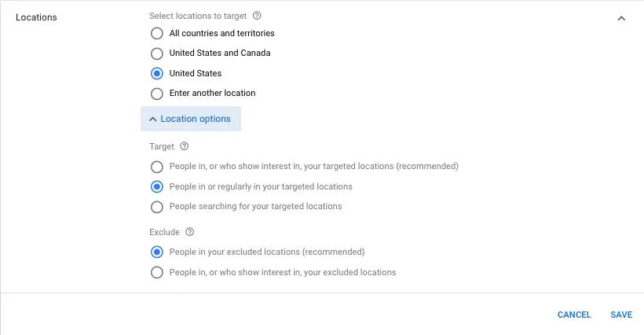The width and height of the screenshot is (644, 335).
Task: Select People in your excluded locations (recommended)
Action: pyautogui.click(x=157, y=252)
